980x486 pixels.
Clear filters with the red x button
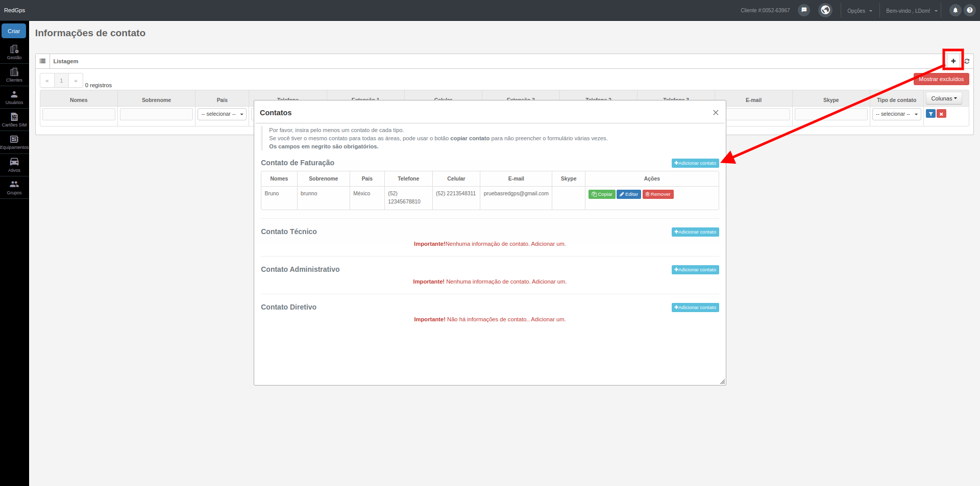(942, 114)
